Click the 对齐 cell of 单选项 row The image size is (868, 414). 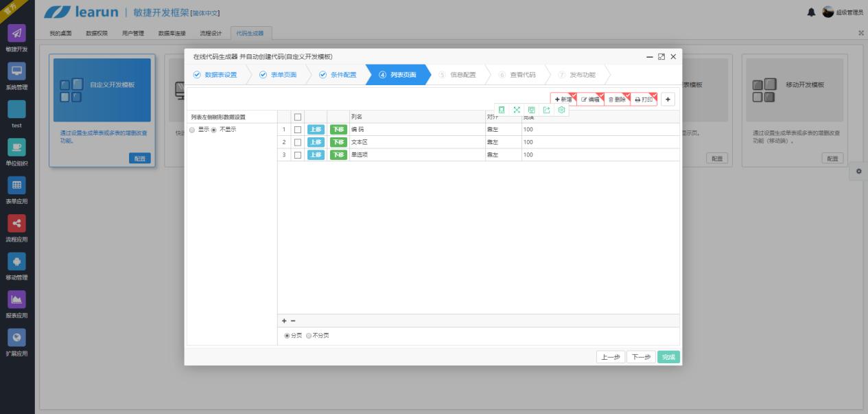[502, 155]
